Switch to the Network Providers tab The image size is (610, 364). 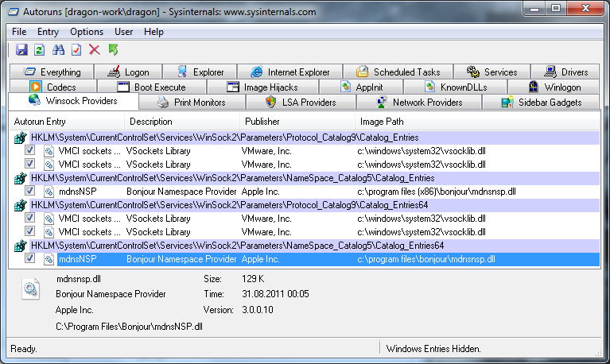tap(419, 103)
